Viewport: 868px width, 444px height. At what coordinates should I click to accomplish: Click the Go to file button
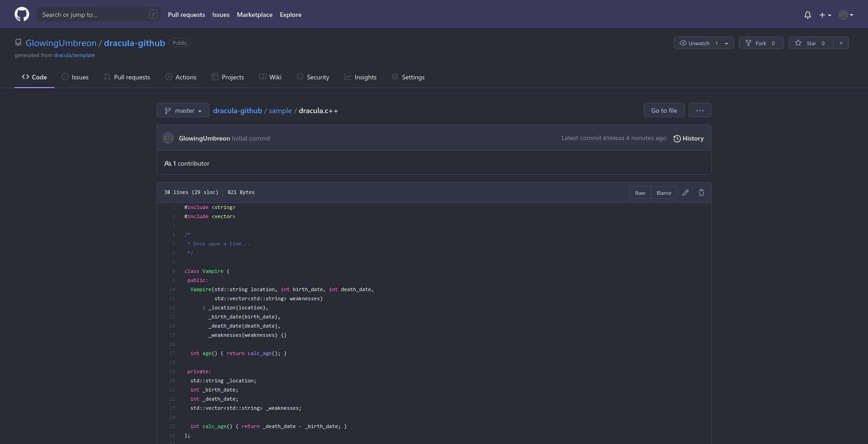(x=664, y=110)
